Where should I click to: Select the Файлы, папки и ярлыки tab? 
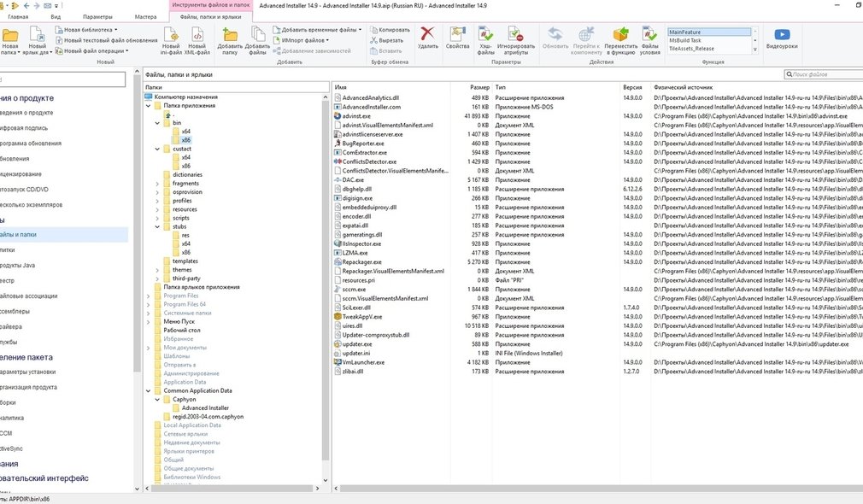210,17
